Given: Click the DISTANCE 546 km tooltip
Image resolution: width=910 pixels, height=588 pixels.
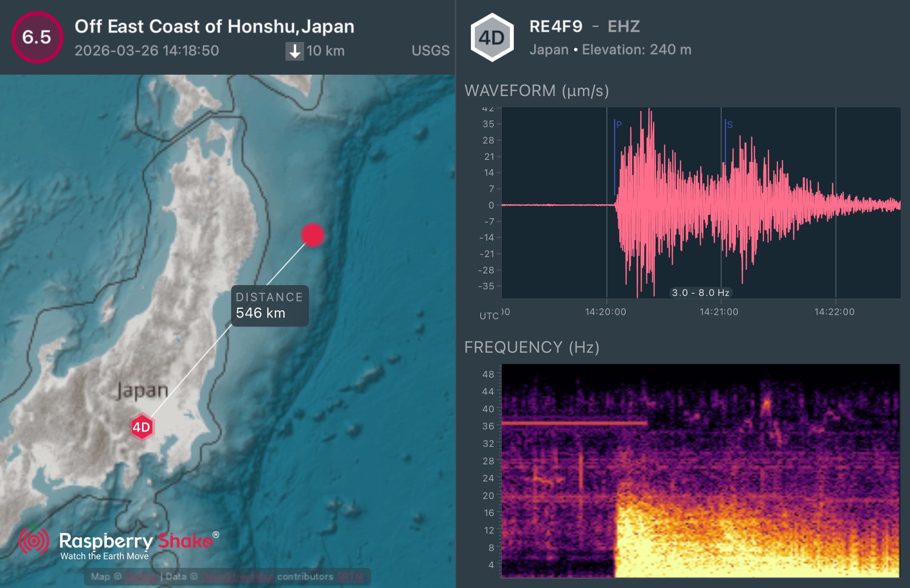Looking at the screenshot, I should [269, 306].
